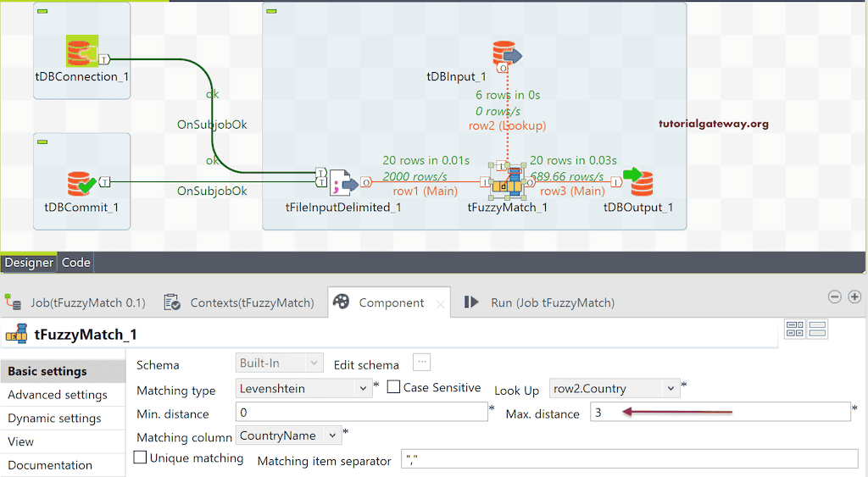Click the OnSubjobOk label near tDBCommit_1
The height and width of the screenshot is (477, 868).
coord(212,191)
